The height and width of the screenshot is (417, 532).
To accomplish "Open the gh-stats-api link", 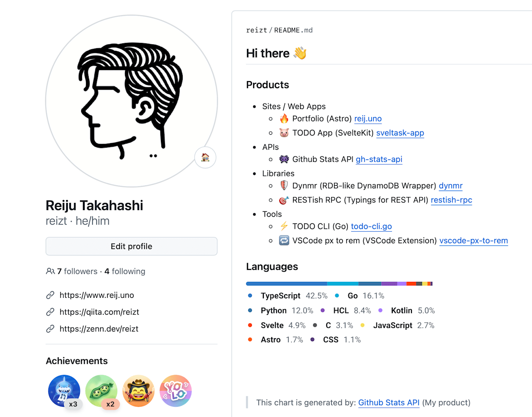I will [379, 160].
